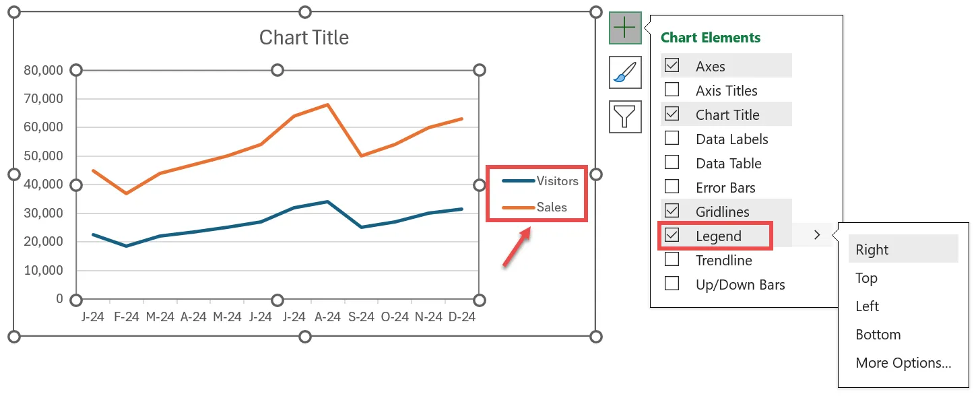Uncheck the Legend checkbox
The image size is (980, 398).
coord(672,236)
